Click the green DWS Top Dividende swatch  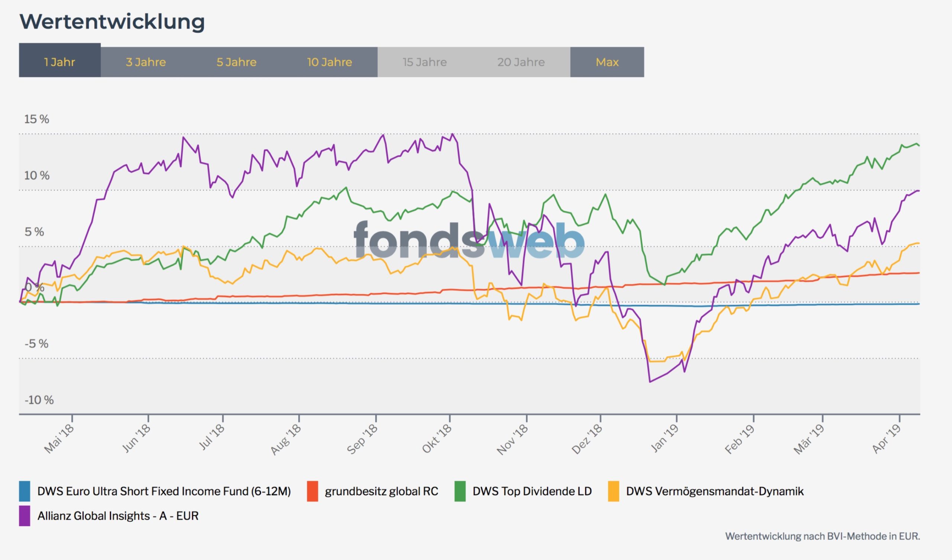pyautogui.click(x=460, y=491)
